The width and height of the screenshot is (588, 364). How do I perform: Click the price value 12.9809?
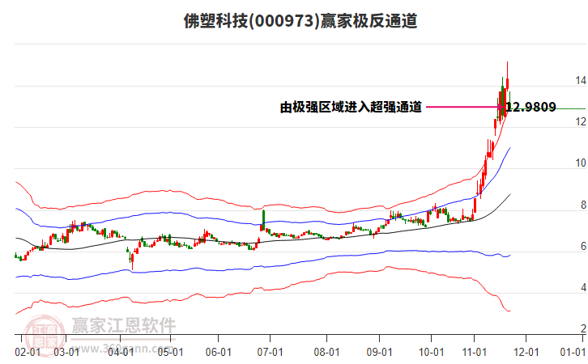(x=531, y=108)
